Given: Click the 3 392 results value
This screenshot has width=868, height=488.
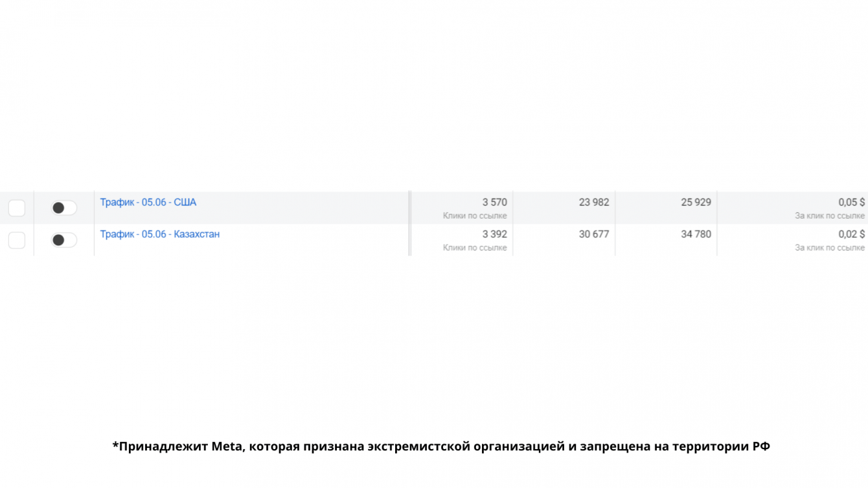Looking at the screenshot, I should click(x=494, y=234).
